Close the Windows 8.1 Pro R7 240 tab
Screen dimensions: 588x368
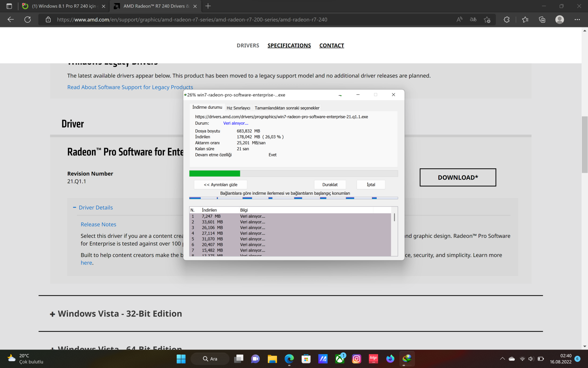[x=103, y=6]
